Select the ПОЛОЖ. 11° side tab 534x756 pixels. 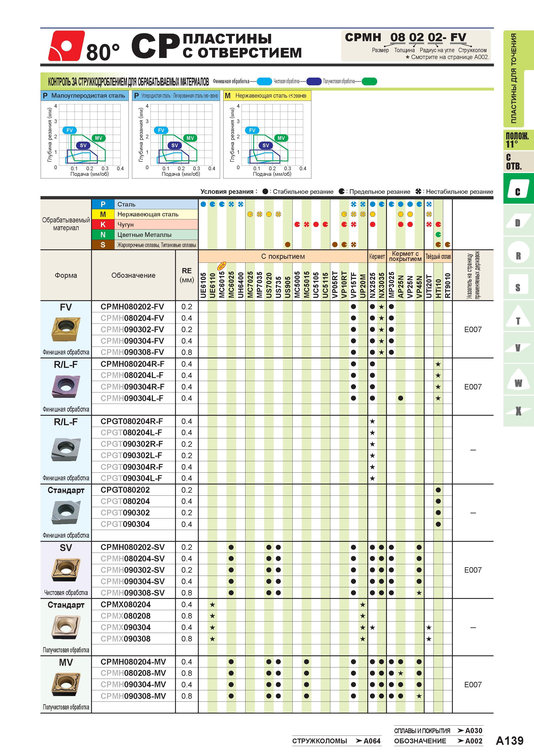pyautogui.click(x=517, y=140)
